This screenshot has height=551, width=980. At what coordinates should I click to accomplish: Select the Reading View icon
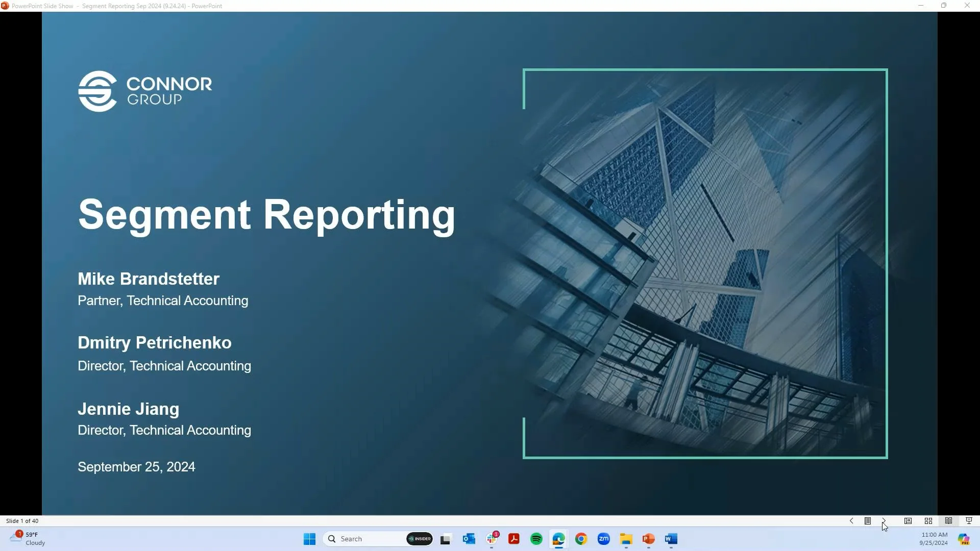click(948, 521)
